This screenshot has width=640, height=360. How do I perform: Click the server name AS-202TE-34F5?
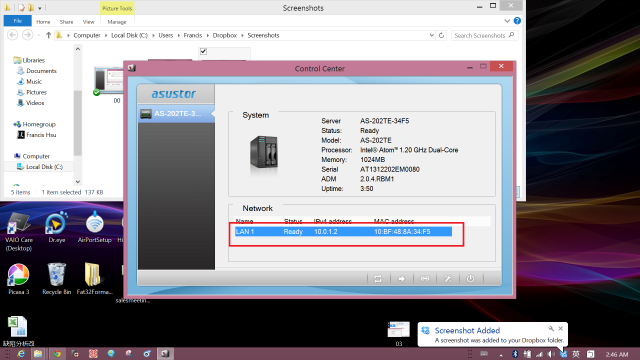tap(384, 121)
